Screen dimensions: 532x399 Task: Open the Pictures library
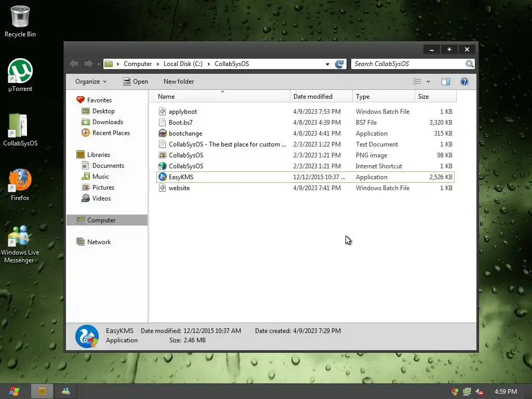click(x=98, y=187)
